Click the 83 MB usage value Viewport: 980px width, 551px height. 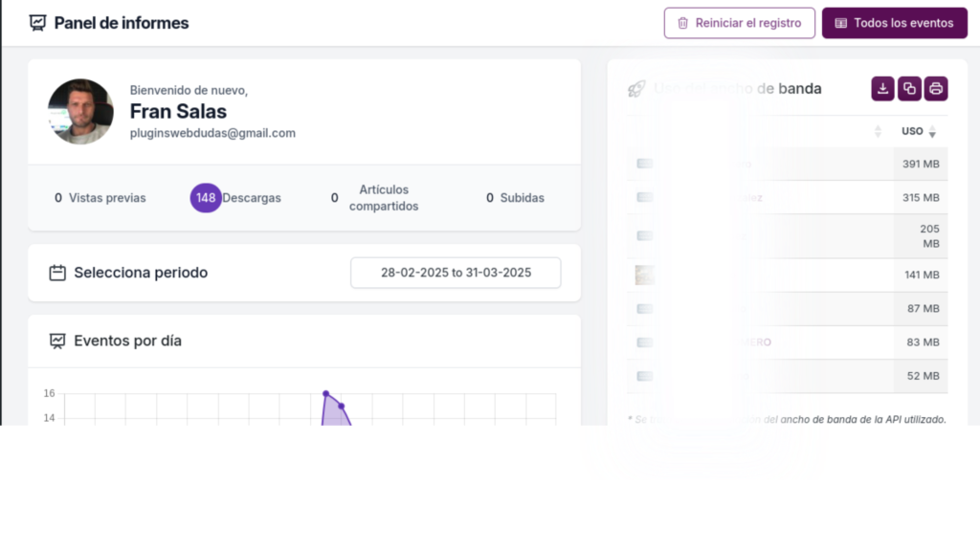pos(924,342)
